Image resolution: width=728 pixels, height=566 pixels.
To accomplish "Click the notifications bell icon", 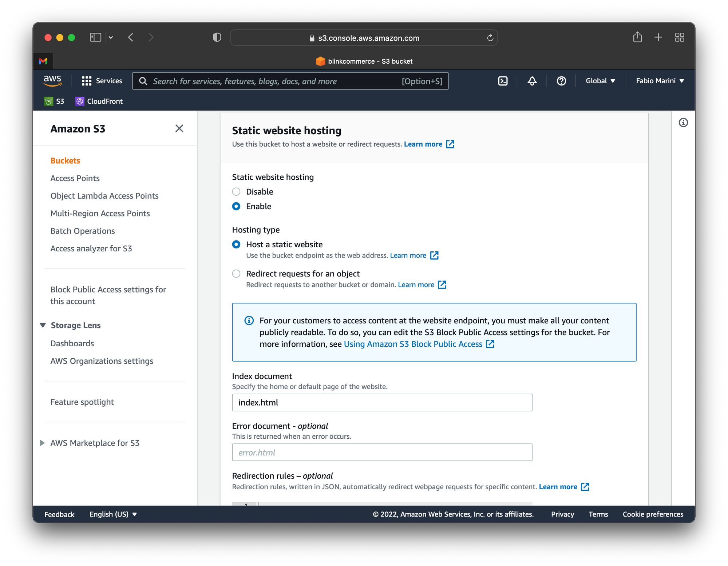I will [533, 81].
